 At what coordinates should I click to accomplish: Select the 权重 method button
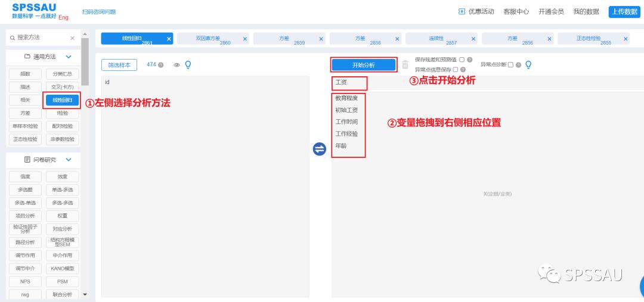coord(63,216)
